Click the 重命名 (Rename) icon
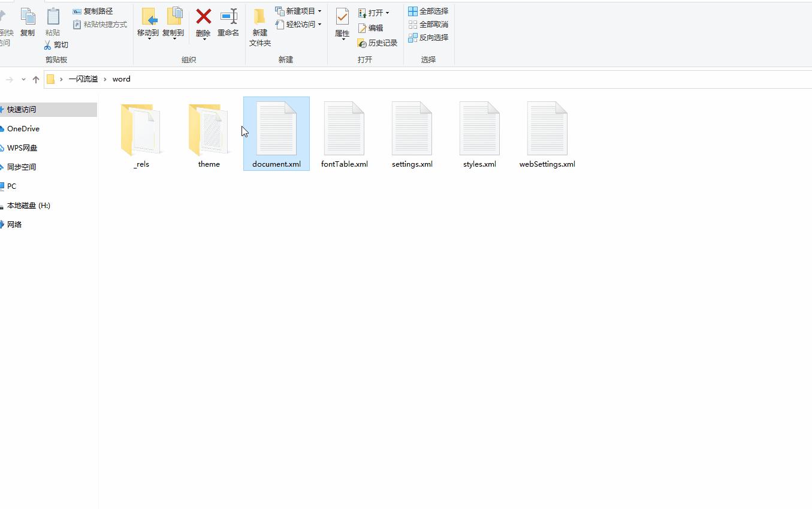The image size is (812, 509). point(228,18)
